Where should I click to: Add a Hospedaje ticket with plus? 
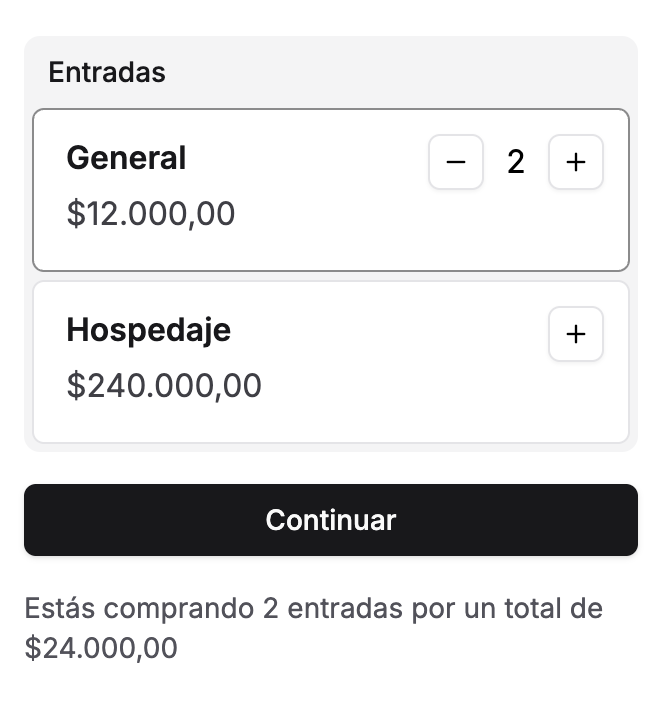[576, 334]
